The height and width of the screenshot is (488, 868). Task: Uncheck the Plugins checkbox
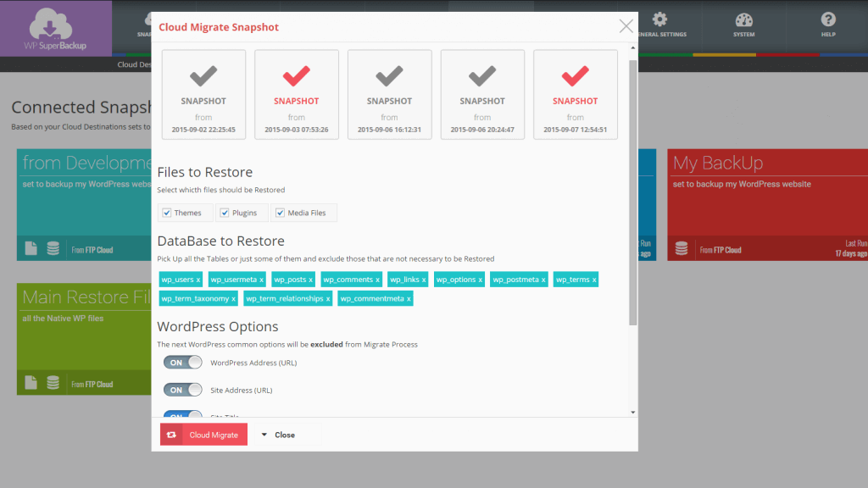[x=225, y=213]
